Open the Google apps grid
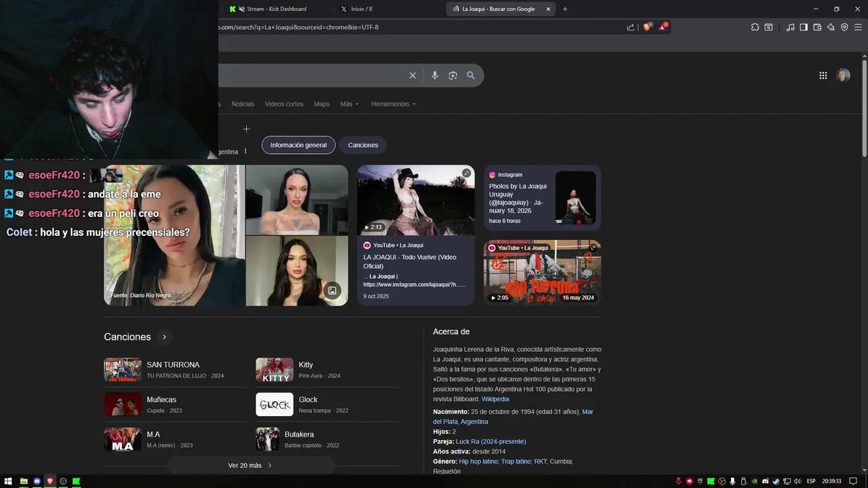Screen dimensions: 868x488 823,75
